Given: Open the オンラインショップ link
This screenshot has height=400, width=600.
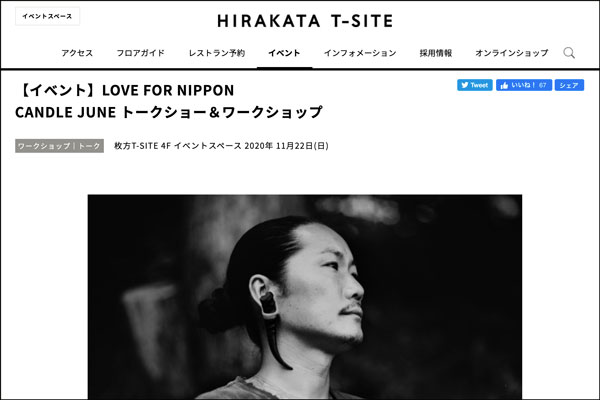Looking at the screenshot, I should point(512,53).
